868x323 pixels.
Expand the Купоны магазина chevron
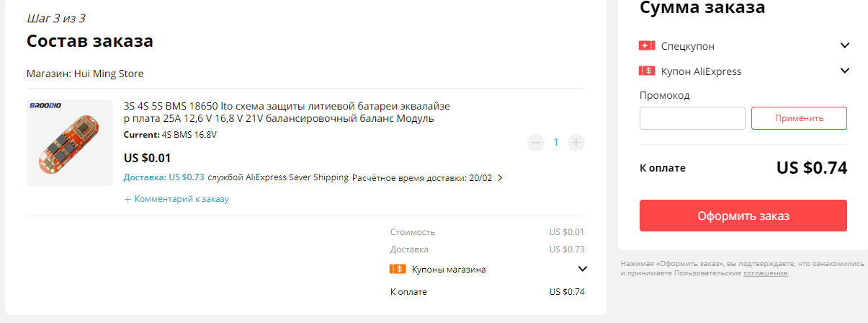583,269
